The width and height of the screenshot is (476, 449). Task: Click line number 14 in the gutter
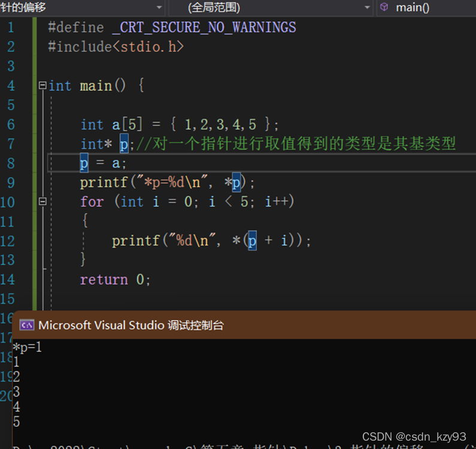coord(8,280)
